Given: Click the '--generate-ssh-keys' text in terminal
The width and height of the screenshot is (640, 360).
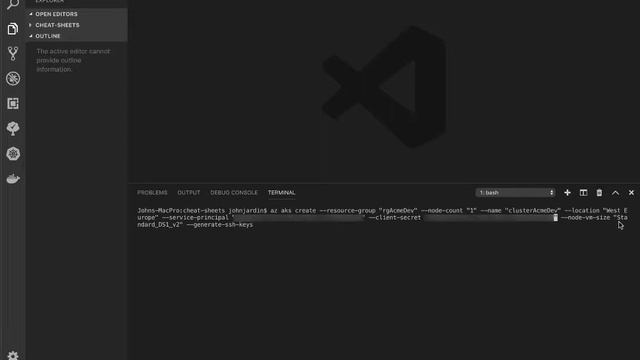Looking at the screenshot, I should tap(220, 225).
